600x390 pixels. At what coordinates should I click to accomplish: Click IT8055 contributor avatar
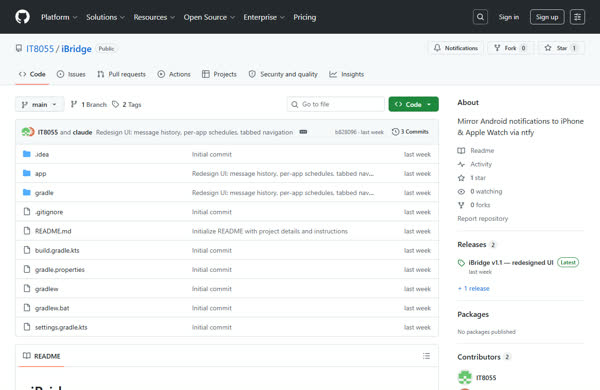[465, 377]
